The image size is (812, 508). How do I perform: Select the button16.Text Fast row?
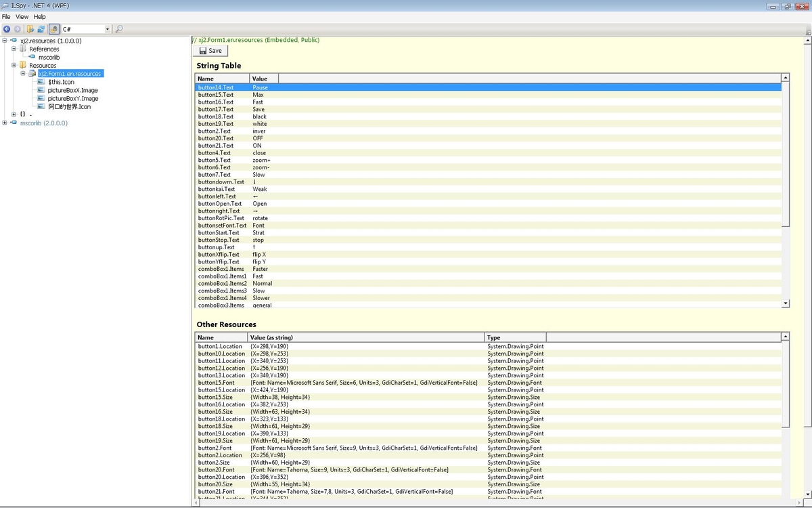pos(488,102)
